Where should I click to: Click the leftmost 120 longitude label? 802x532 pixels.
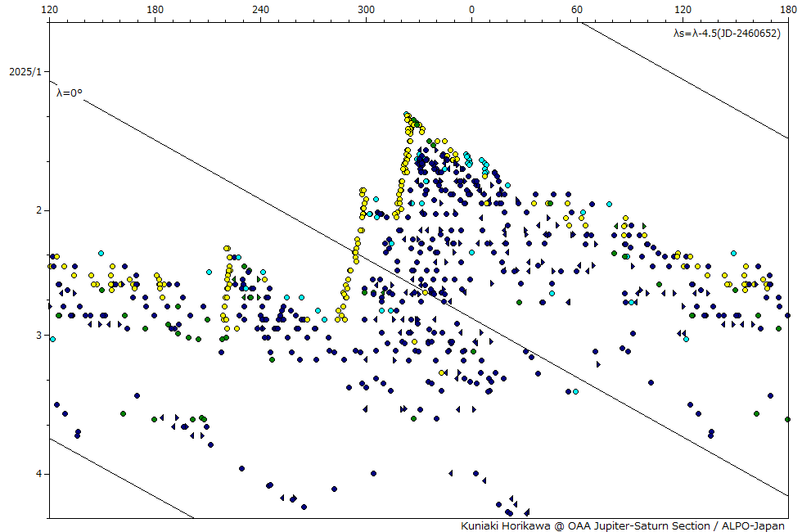point(49,10)
